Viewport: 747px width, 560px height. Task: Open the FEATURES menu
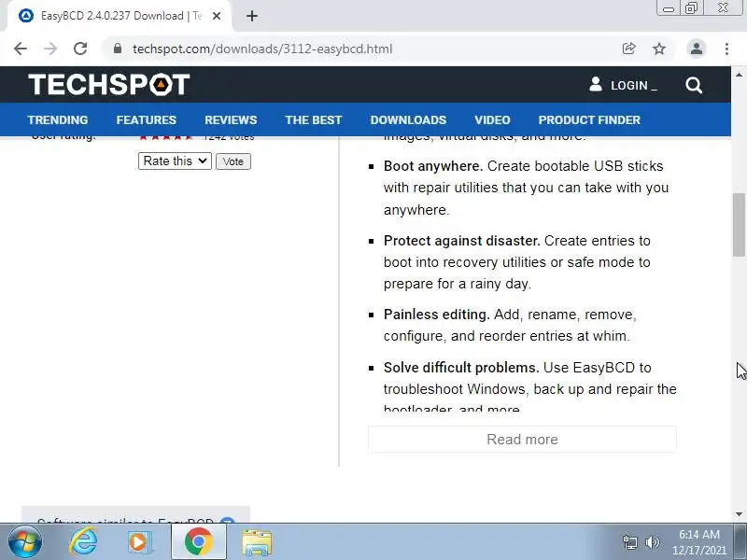pos(147,120)
